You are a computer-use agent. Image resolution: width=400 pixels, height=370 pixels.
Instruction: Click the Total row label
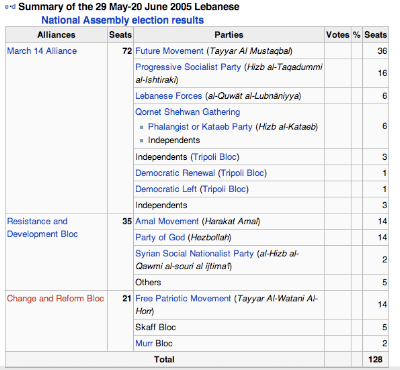coord(164,359)
